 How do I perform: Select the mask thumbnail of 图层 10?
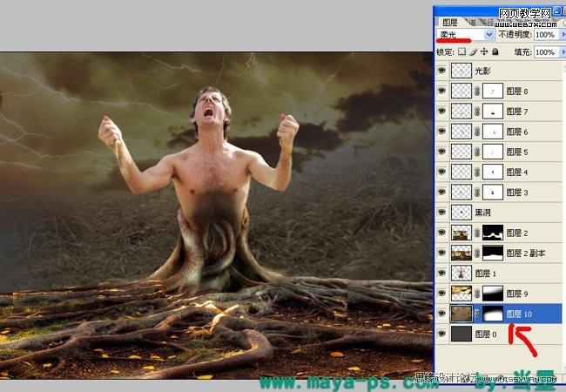pos(493,314)
